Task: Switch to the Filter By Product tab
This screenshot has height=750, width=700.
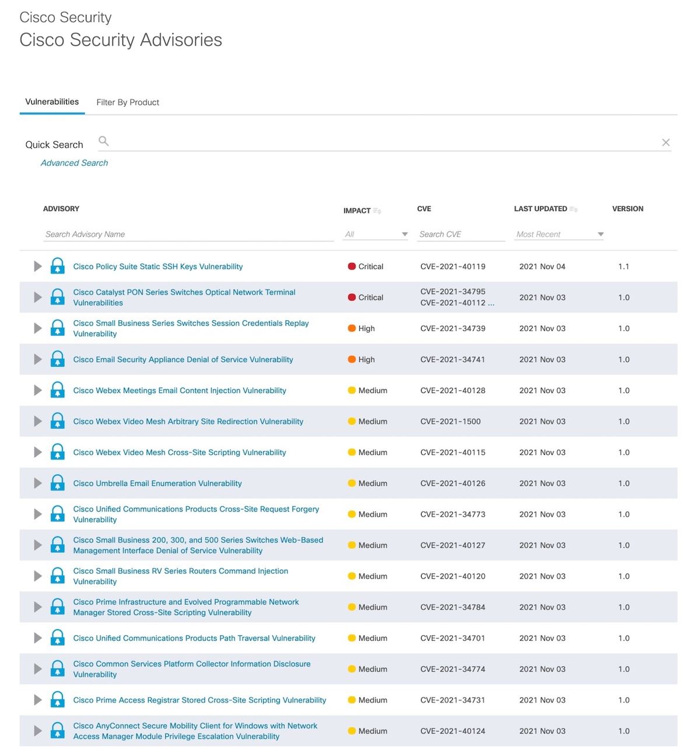Action: [x=128, y=102]
